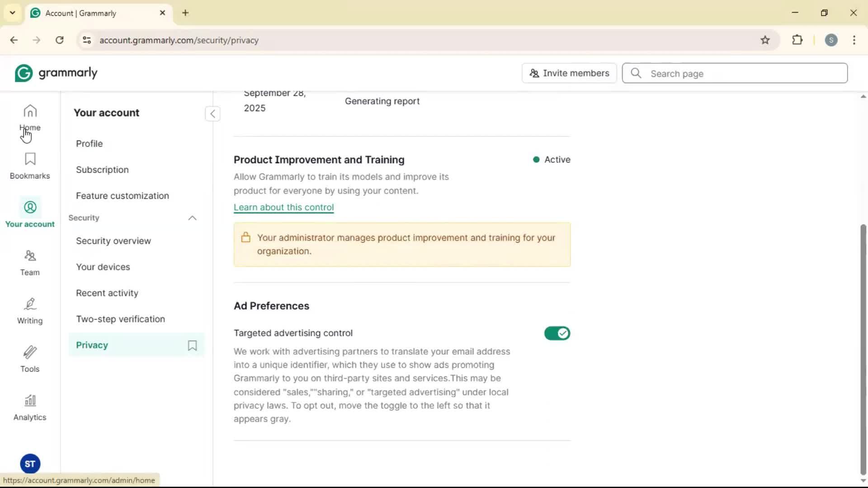Collapse the Your account side panel
This screenshot has height=488, width=868.
point(212,113)
